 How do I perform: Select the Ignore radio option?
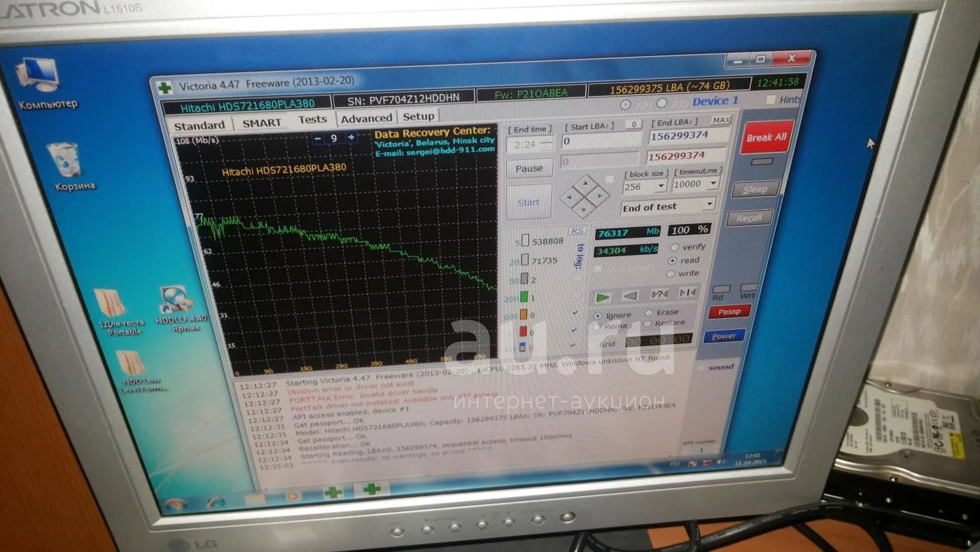(x=597, y=316)
